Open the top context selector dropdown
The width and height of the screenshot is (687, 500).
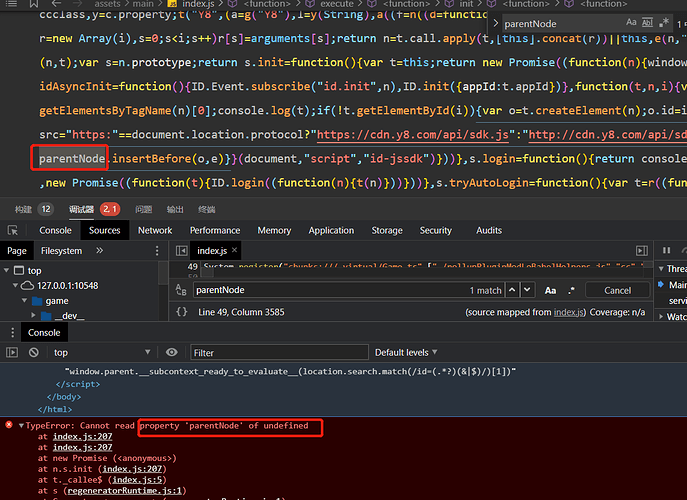point(102,352)
